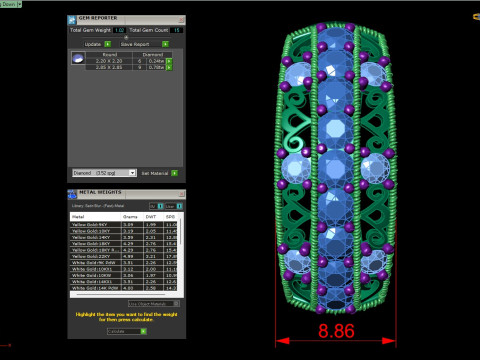Image resolution: width=480 pixels, height=360 pixels.
Task: Toggle Use Object Materials checkbox
Action: coord(176,304)
